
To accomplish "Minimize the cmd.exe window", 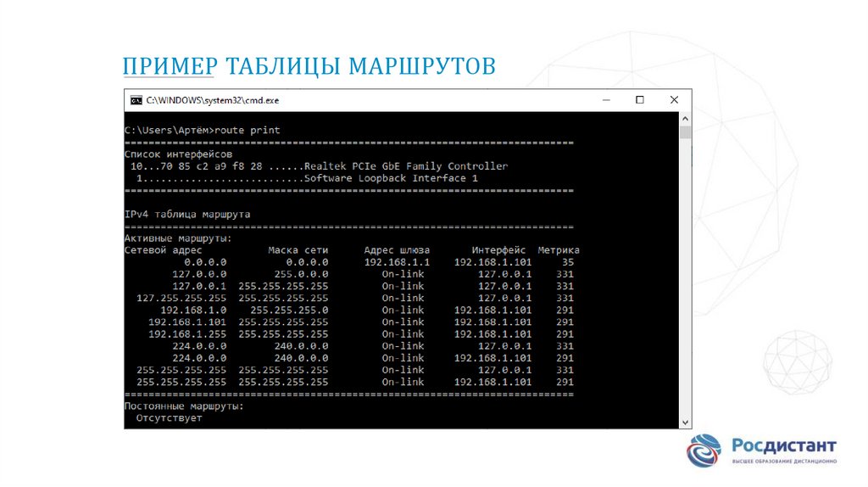I will 606,100.
